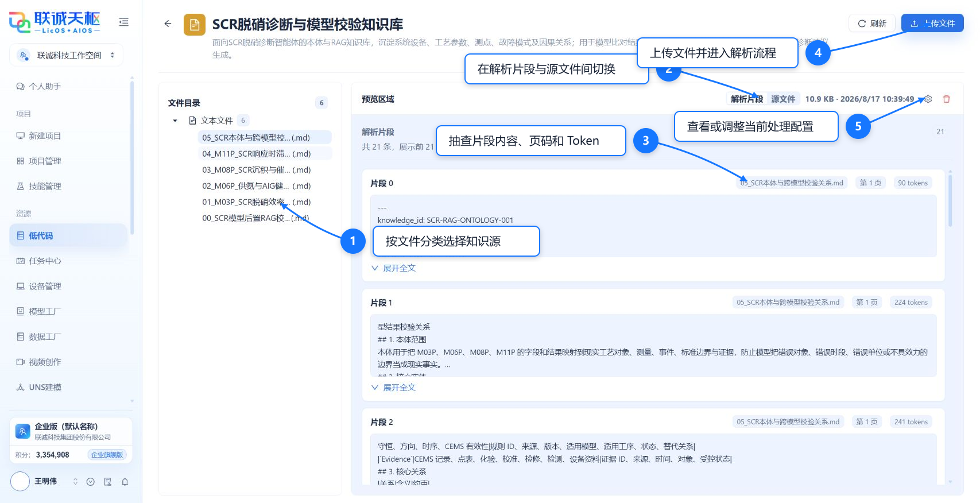Click the 224 tokens label of 片段 1
The width and height of the screenshot is (980, 503).
click(911, 303)
